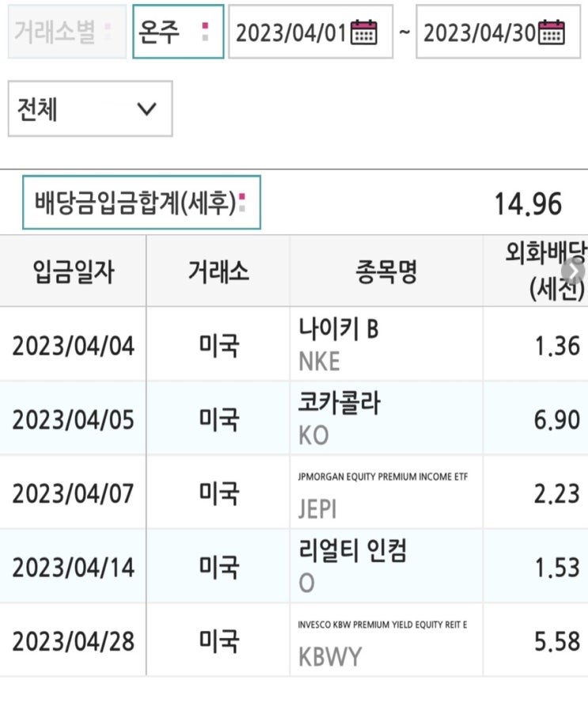Click the 1.36 dividend amount

pyautogui.click(x=557, y=346)
